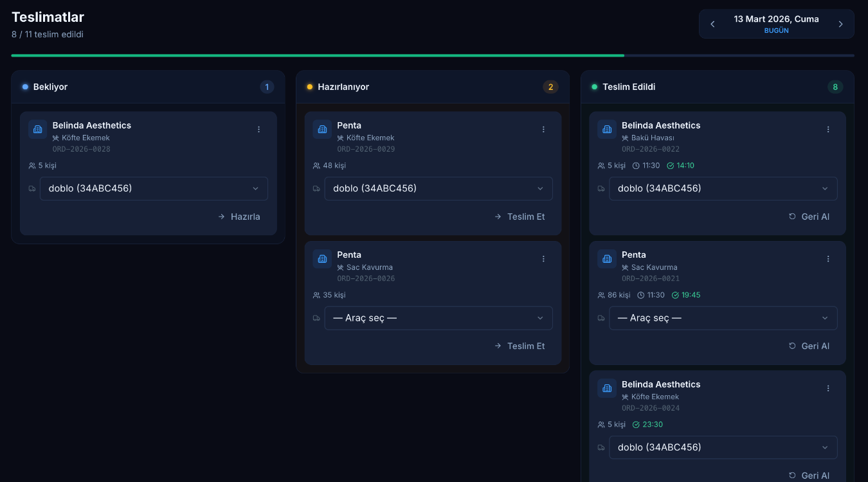Expand the vehicle selector on order ORD-2026-0029
Screen dimensions: 868x482
point(439,189)
